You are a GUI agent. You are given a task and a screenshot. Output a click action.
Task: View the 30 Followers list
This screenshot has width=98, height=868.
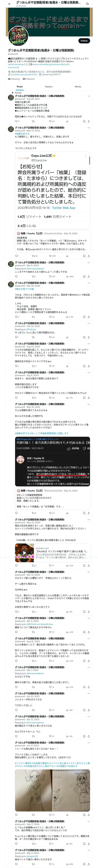coord(29,79)
